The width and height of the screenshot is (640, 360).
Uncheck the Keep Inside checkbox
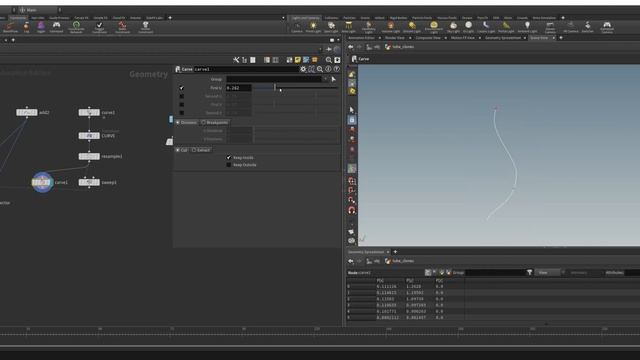(229, 157)
